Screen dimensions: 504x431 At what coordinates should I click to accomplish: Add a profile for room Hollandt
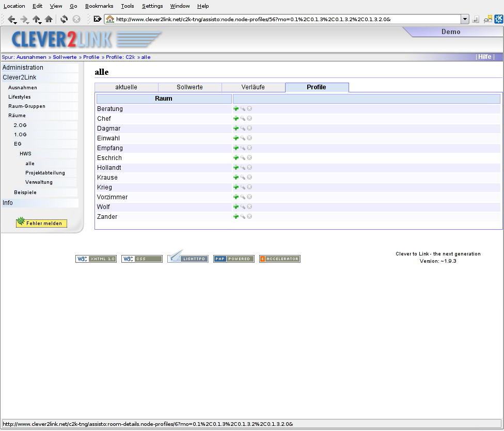(236, 167)
